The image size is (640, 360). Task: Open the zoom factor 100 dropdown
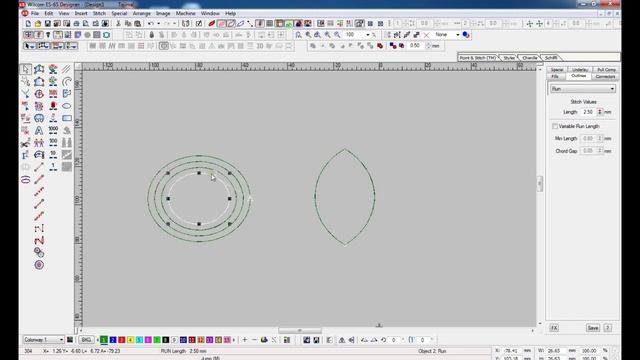(x=368, y=35)
